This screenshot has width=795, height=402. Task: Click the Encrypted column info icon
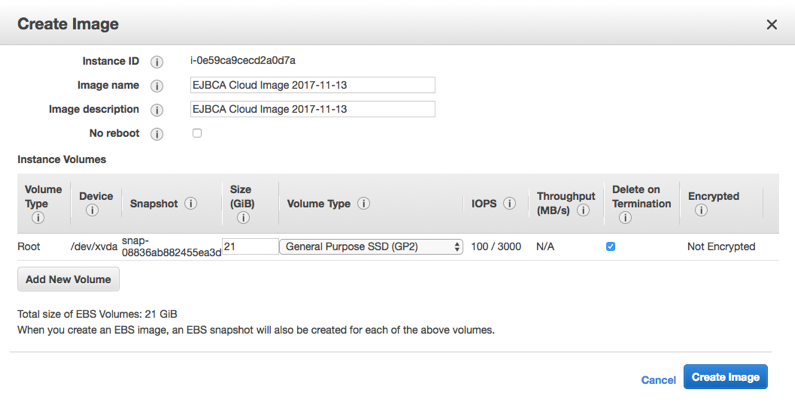[701, 211]
